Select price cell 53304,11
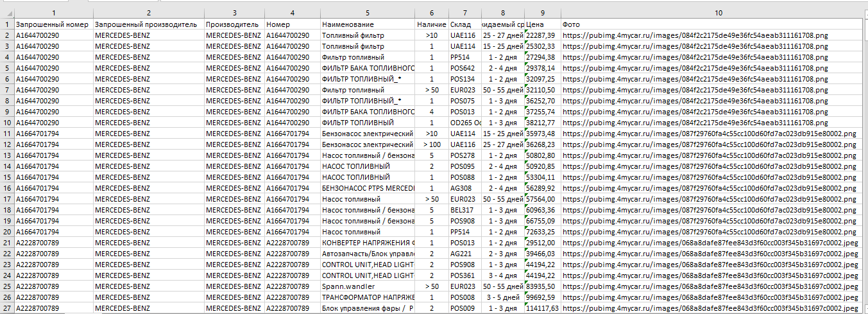This screenshot has width=868, height=314. pyautogui.click(x=543, y=177)
